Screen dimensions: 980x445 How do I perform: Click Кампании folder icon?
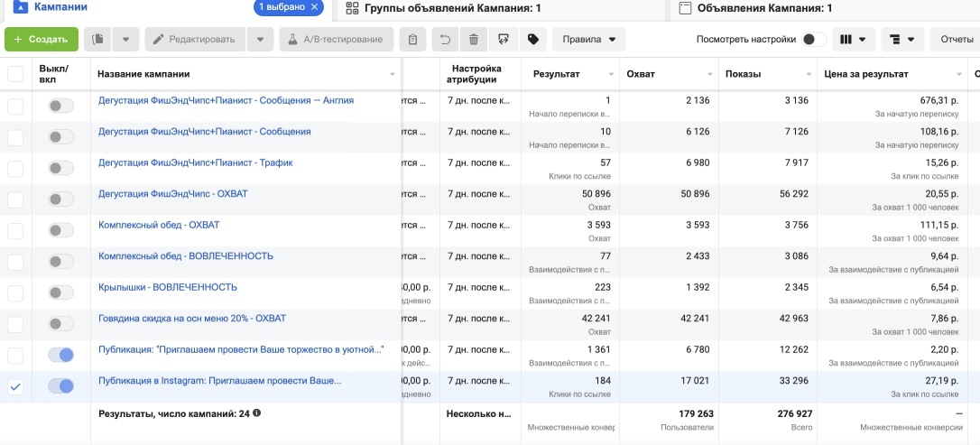tap(21, 7)
